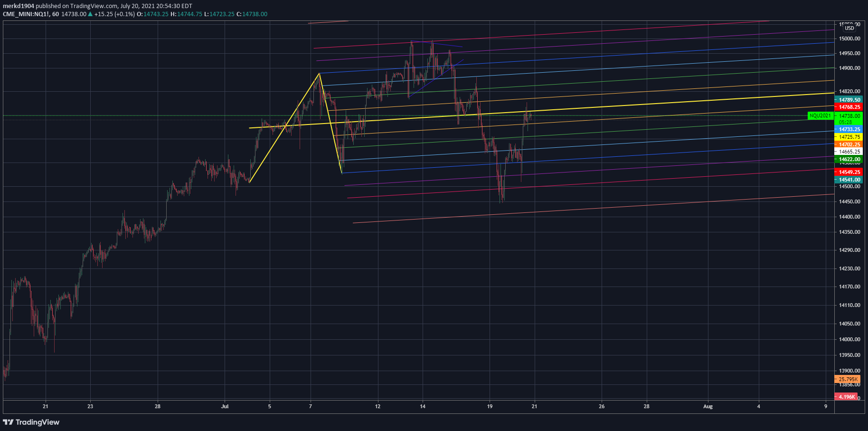868x431 pixels.
Task: Select the NQU2021 contract label
Action: pyautogui.click(x=820, y=115)
